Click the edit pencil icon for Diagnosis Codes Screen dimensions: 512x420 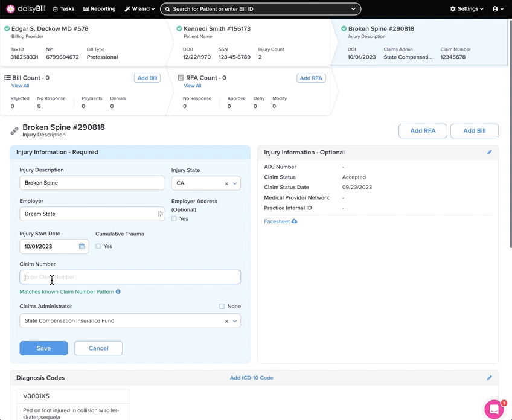[x=489, y=378]
